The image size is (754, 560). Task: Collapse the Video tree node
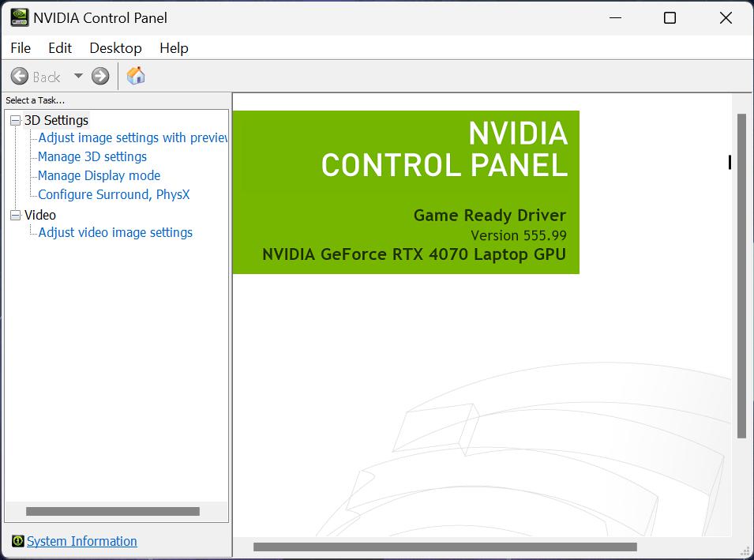15,215
